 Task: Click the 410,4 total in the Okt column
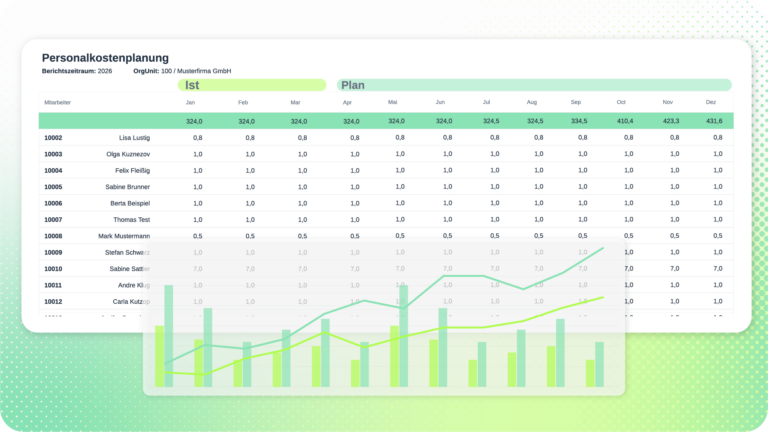pyautogui.click(x=625, y=121)
